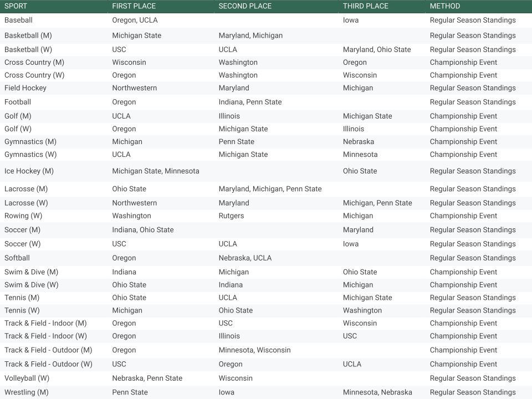Select the Lacrosse (M) sport cell
The image size is (532, 399).
click(x=26, y=188)
